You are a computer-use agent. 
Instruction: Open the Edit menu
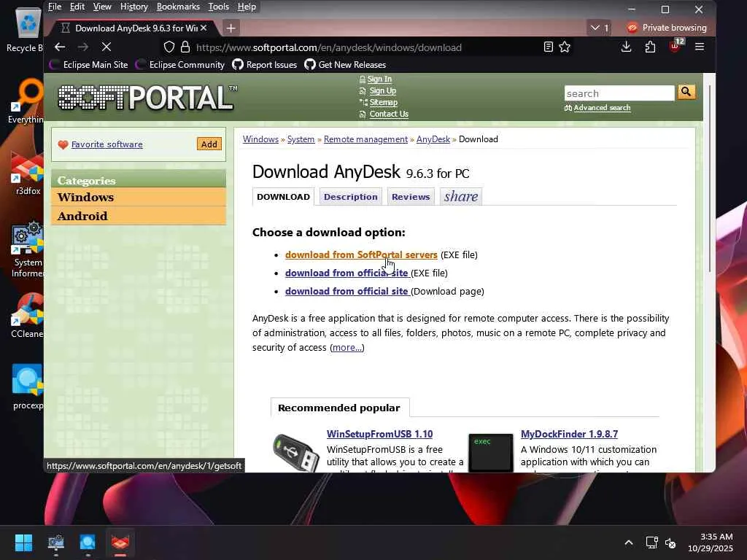coord(77,7)
